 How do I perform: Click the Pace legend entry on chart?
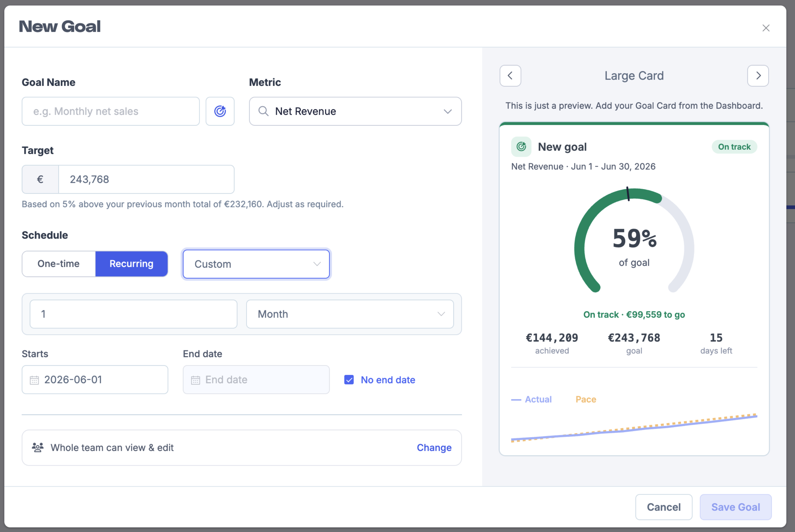[586, 399]
